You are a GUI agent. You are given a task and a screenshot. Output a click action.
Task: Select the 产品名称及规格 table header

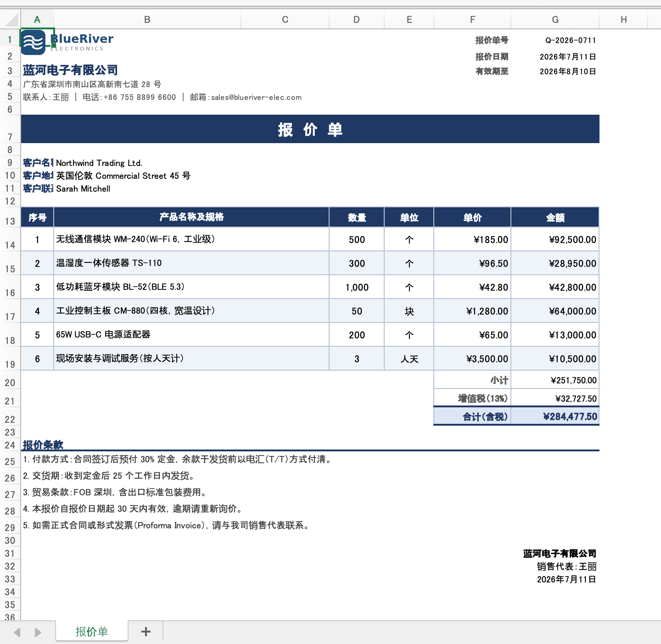click(191, 217)
